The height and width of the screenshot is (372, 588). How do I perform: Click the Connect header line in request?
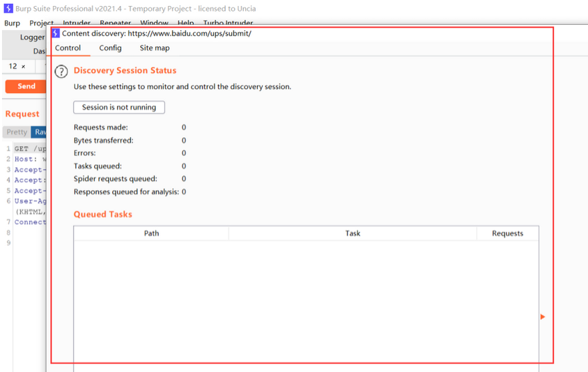[30, 222]
